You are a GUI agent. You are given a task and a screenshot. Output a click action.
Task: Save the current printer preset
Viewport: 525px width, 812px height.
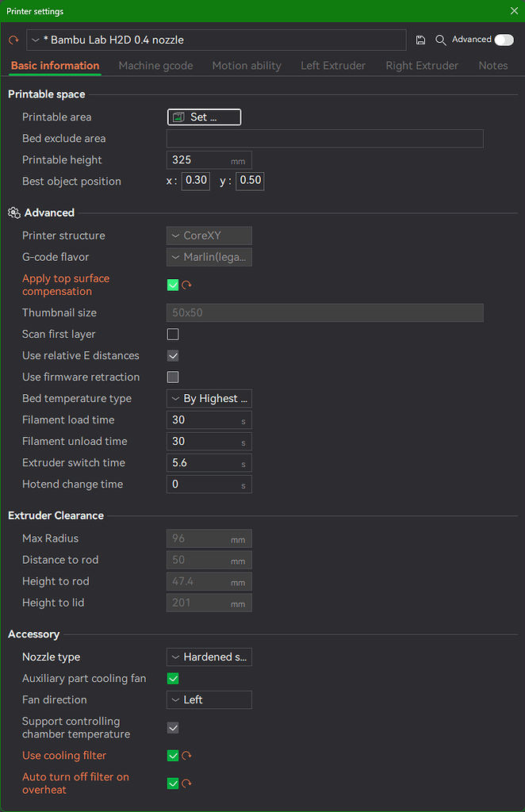click(420, 40)
